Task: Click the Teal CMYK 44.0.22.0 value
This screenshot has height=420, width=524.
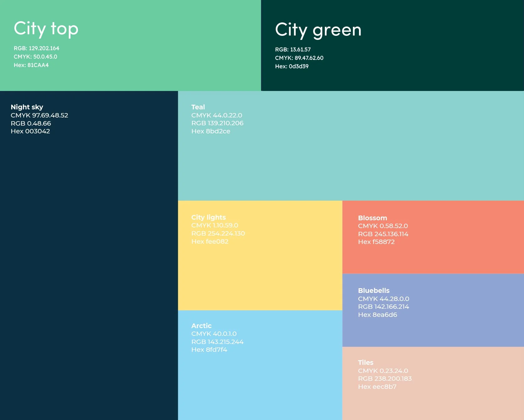Action: tap(217, 115)
